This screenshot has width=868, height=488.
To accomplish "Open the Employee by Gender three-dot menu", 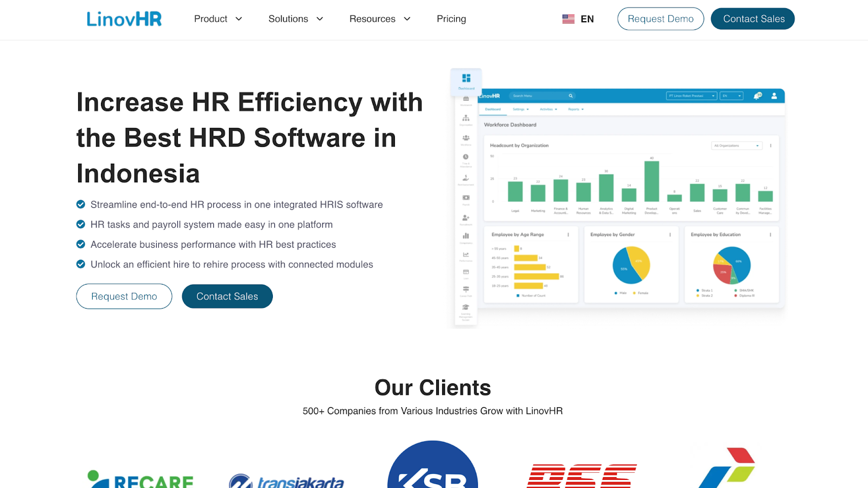I will point(670,235).
